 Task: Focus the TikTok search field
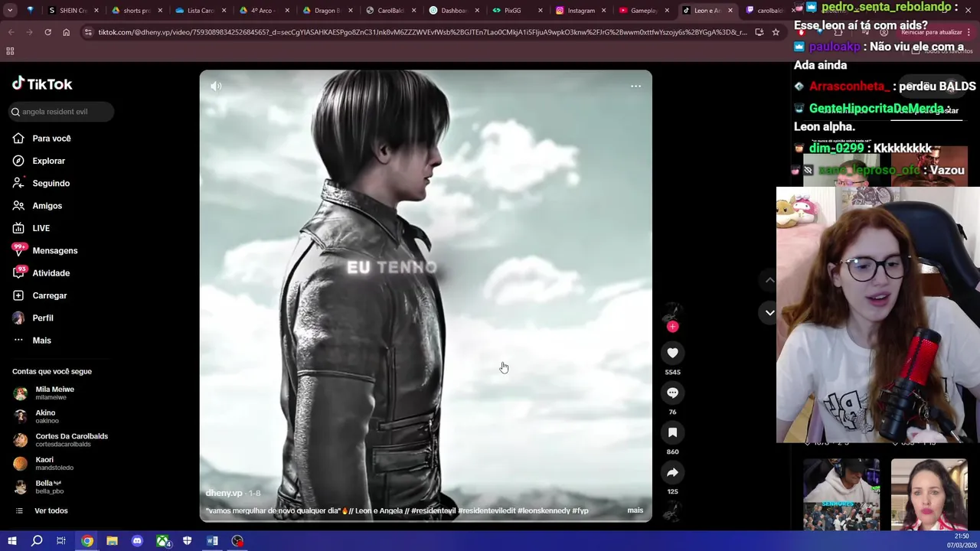click(62, 112)
